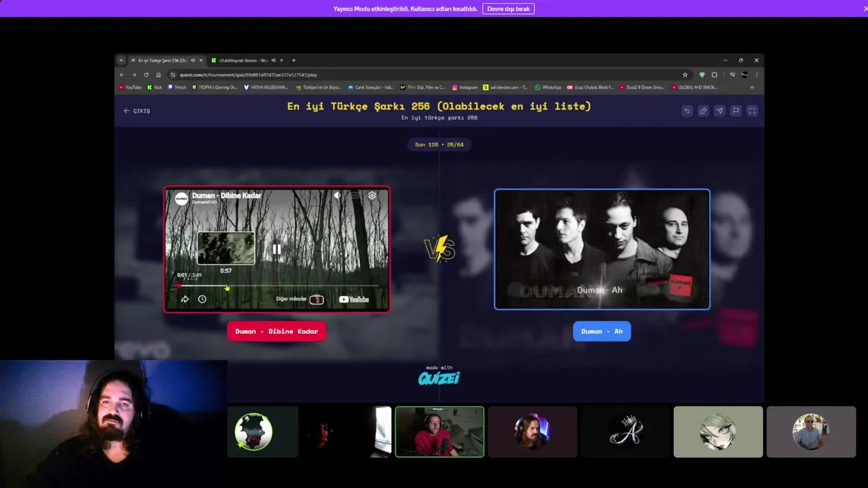This screenshot has height=488, width=868.
Task: Open the tab search dropdown arrow
Action: click(121, 60)
